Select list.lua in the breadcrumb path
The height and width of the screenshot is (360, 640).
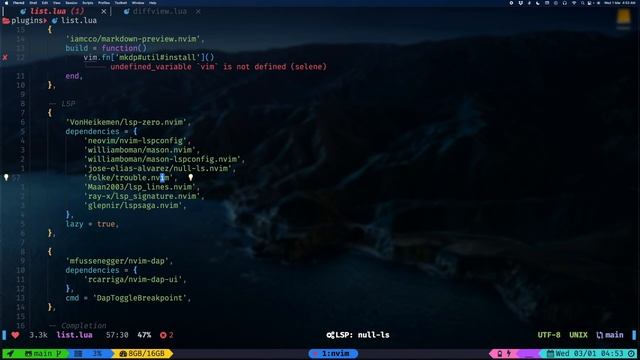[x=79, y=20]
